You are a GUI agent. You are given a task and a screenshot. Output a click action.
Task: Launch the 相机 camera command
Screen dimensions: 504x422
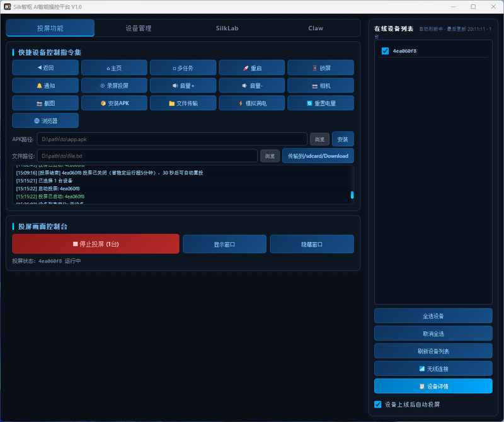point(321,86)
